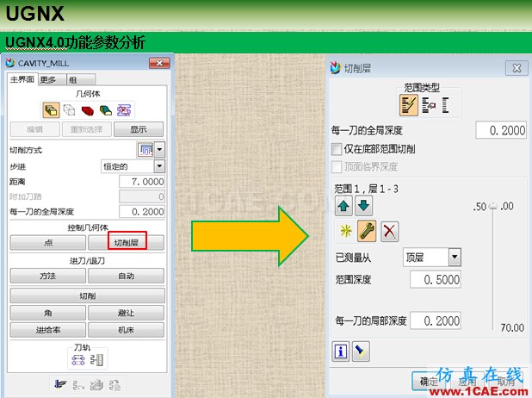This screenshot has height=398, width=532.
Task: Click the 显示 button
Action: [x=139, y=129]
